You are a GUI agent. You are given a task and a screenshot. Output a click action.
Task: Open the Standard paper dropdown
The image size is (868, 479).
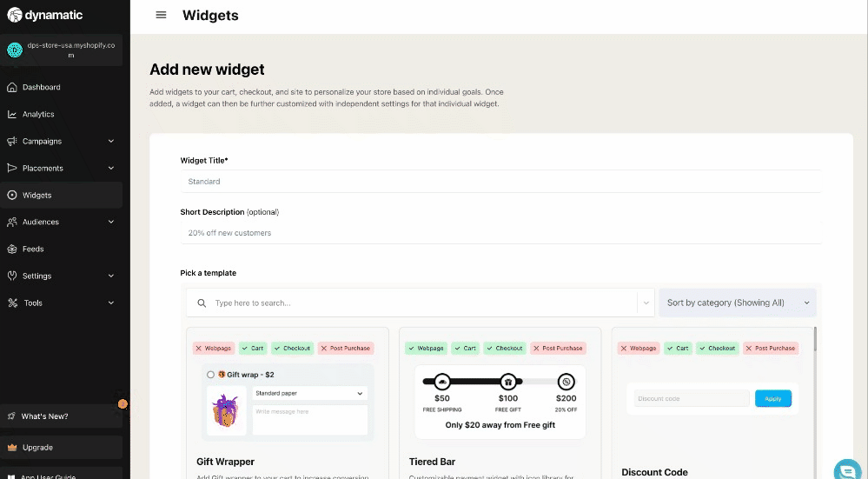(309, 393)
